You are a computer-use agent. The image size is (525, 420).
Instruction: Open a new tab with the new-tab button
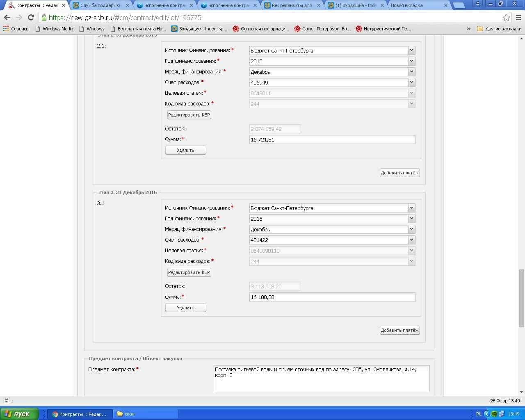[x=459, y=5]
